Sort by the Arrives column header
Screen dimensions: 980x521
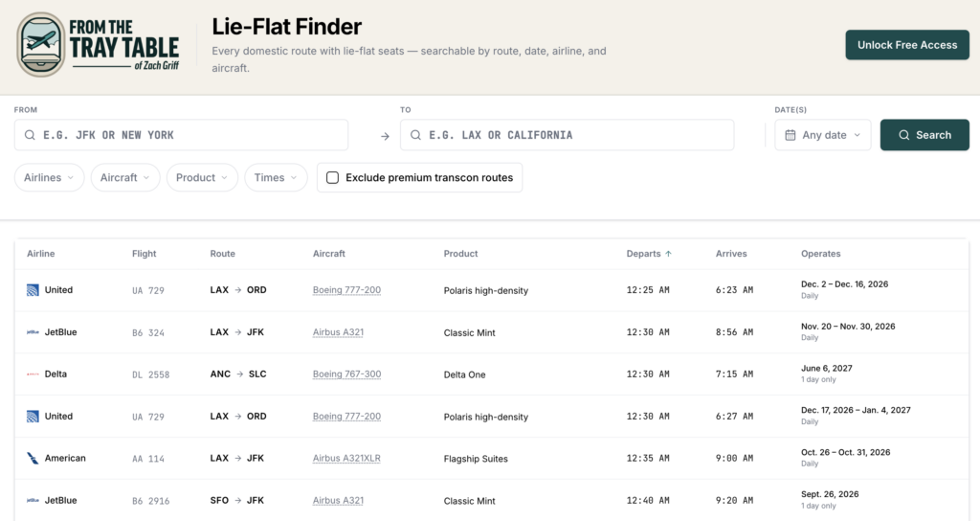(731, 253)
